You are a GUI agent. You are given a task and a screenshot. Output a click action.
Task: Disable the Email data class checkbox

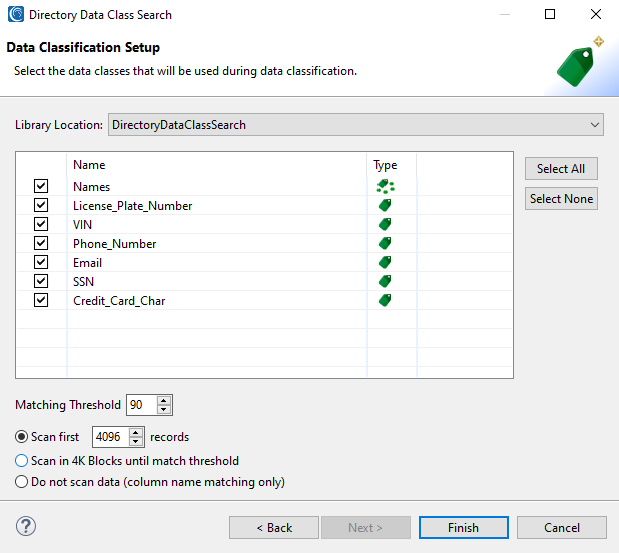point(41,262)
